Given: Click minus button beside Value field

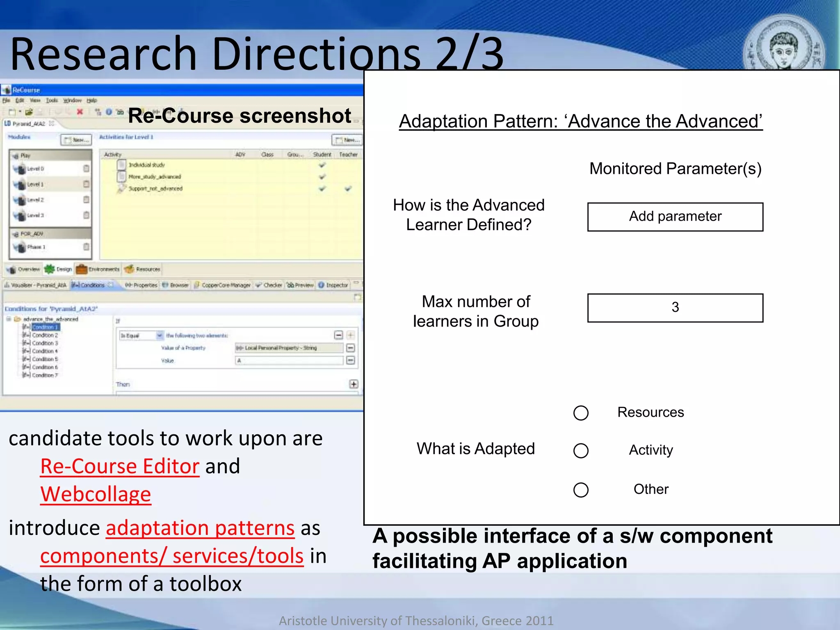Looking at the screenshot, I should 351,360.
